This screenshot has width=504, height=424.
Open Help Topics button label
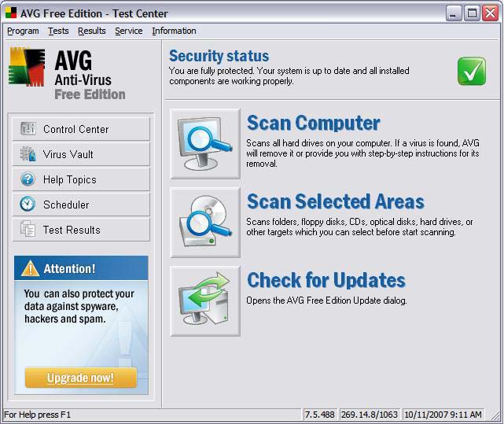pyautogui.click(x=70, y=179)
